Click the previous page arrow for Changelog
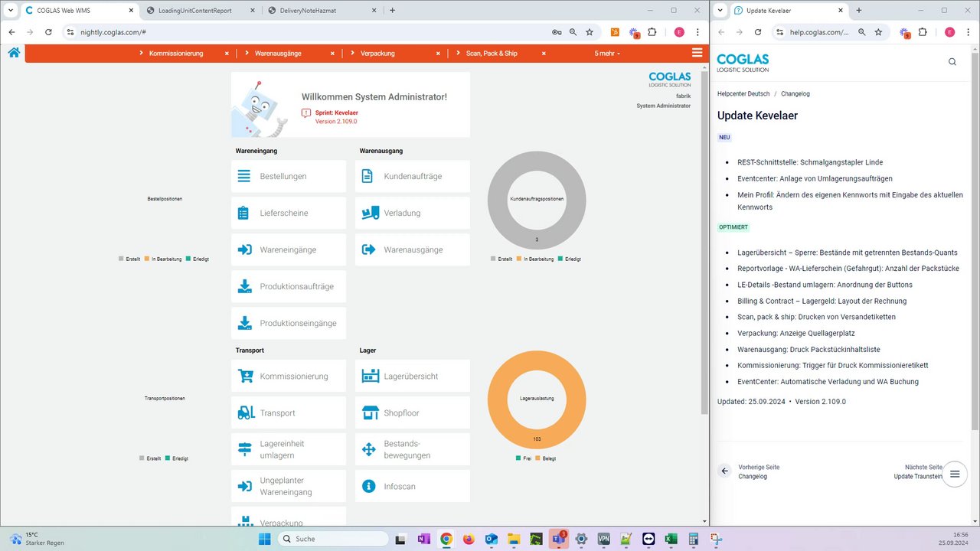 coord(725,471)
